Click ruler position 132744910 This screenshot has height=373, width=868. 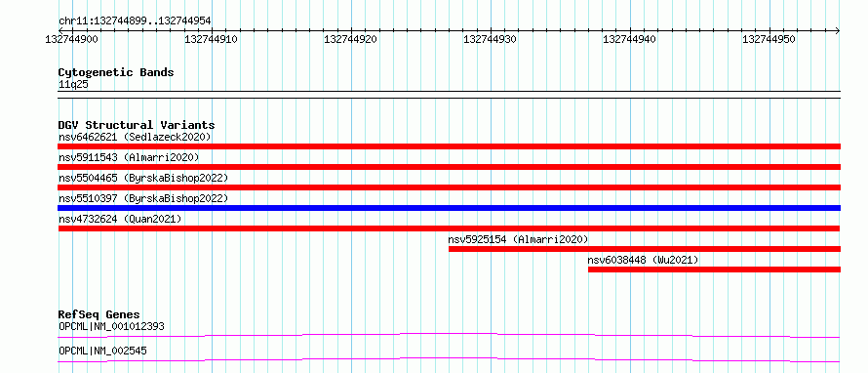(x=212, y=39)
